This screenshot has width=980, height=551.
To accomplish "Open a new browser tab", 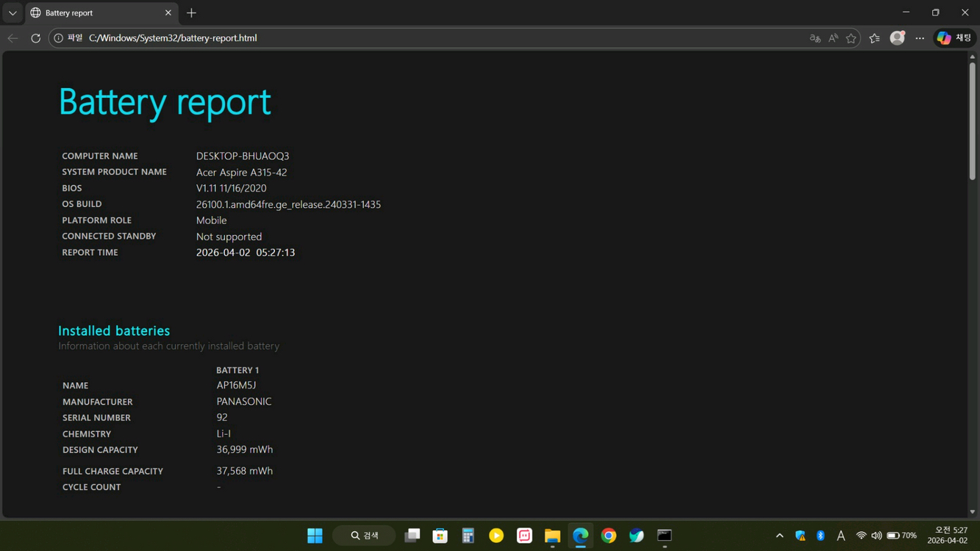I will (x=191, y=12).
